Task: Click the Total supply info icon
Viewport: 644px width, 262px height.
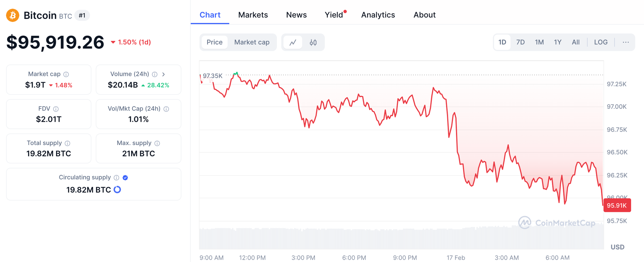Action: [x=67, y=143]
